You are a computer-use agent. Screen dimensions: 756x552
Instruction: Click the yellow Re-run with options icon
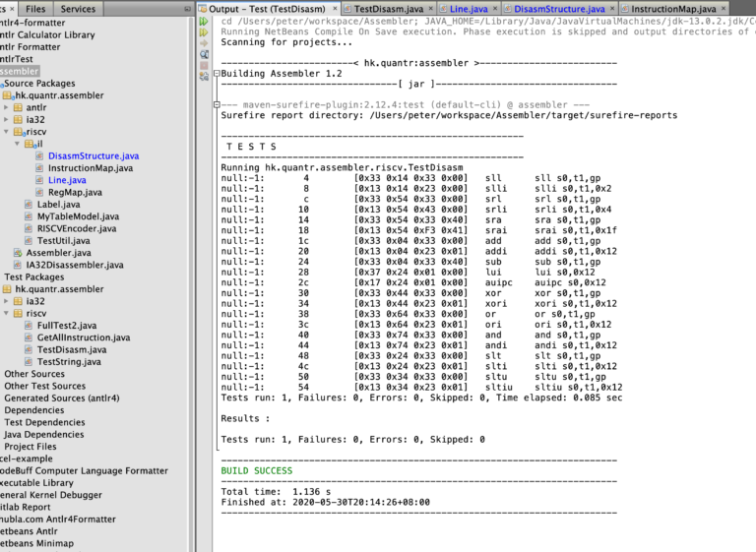pos(204,32)
